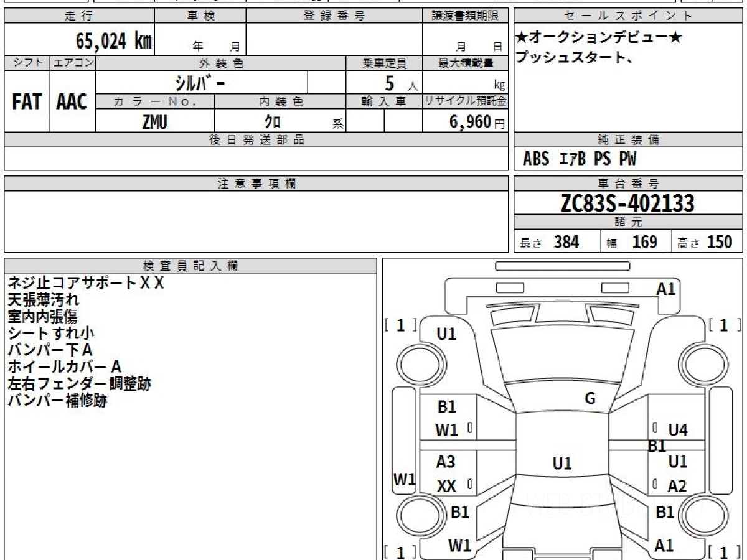Select the ZMU color code
Image resolution: width=747 pixels, height=560 pixels.
pos(154,122)
